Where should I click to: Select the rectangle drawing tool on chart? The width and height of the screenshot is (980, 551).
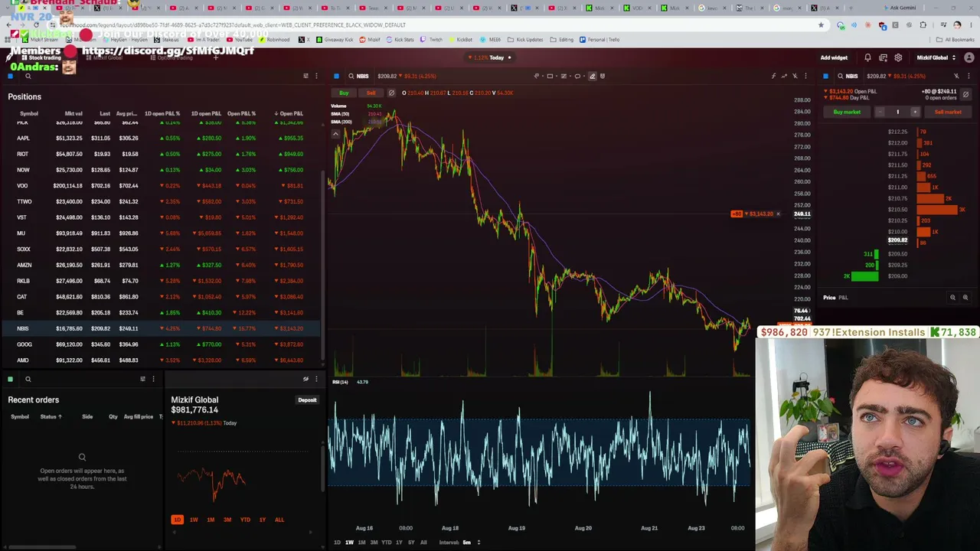[550, 76]
